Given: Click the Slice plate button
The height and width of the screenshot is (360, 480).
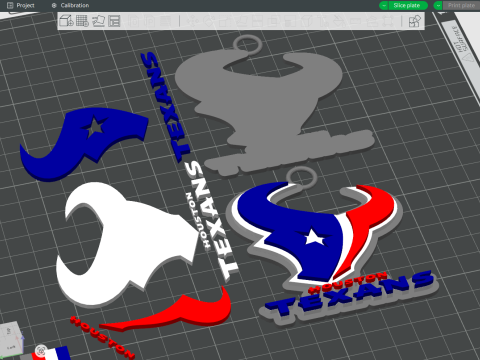Looking at the screenshot, I should [x=408, y=5].
